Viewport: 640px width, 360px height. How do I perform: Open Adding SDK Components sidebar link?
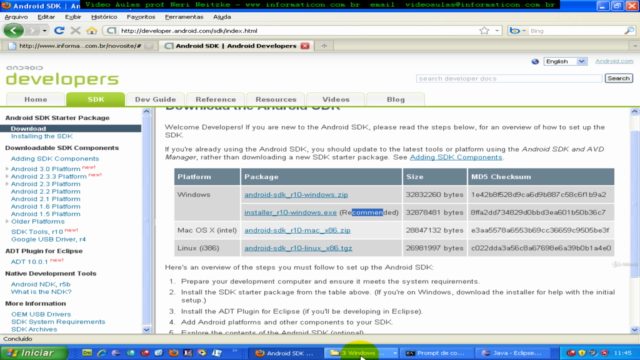coord(55,158)
